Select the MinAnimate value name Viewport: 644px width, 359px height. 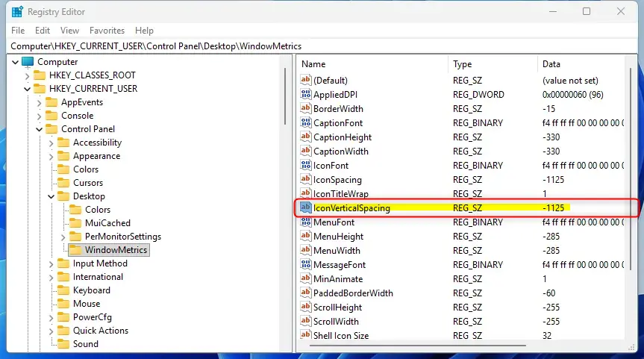338,279
